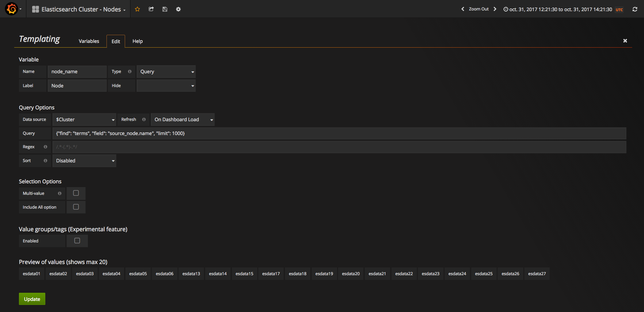Click the Preview of values heading
Viewport: 644px width, 312px height.
[63, 262]
